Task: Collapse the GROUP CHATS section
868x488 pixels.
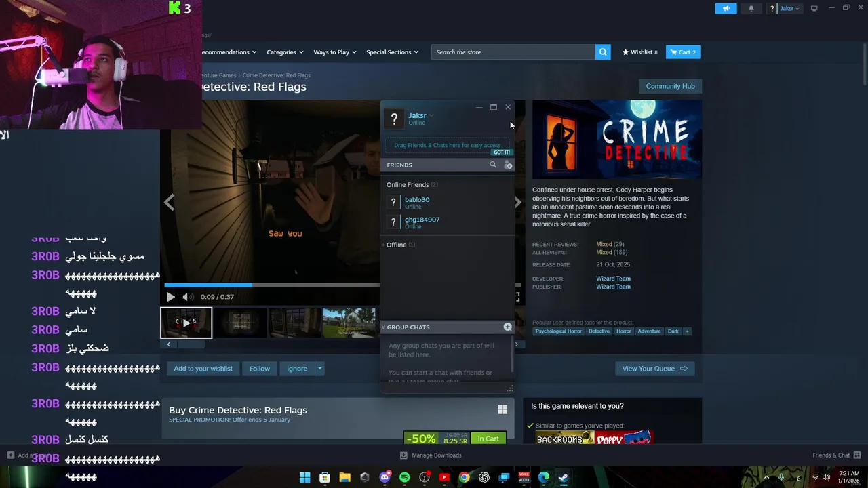Action: point(406,327)
